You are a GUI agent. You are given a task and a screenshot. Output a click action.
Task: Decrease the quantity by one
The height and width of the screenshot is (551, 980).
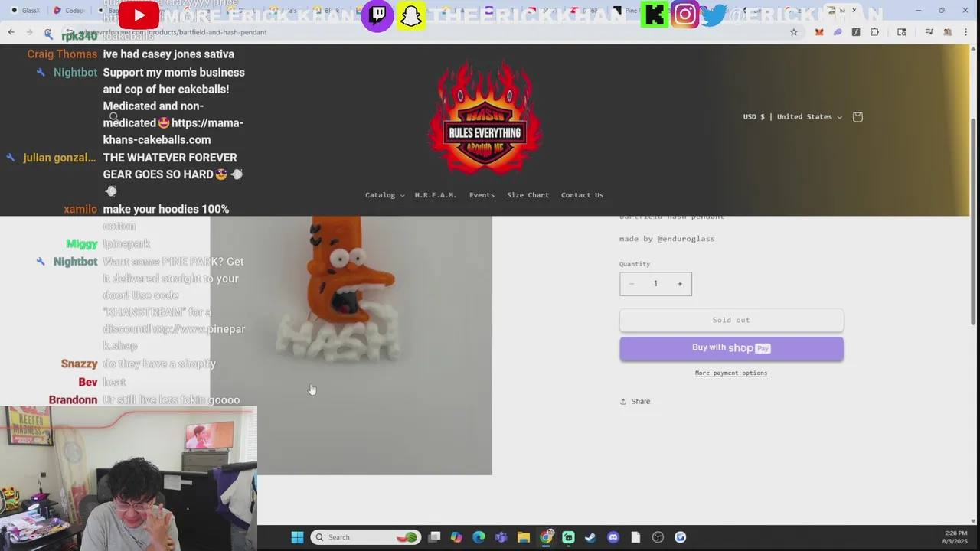[x=632, y=284]
